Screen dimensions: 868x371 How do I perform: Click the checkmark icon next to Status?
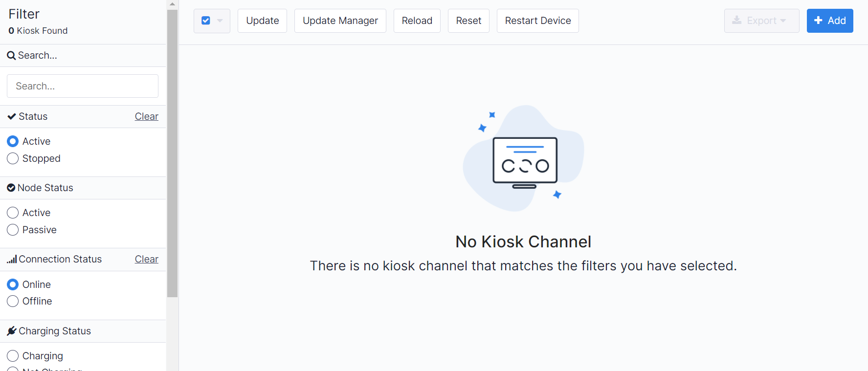click(x=12, y=116)
